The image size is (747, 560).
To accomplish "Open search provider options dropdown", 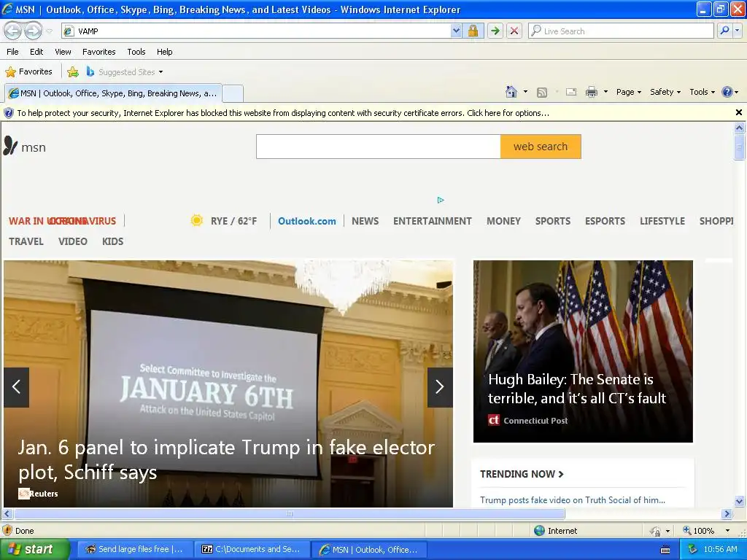I will coord(738,31).
